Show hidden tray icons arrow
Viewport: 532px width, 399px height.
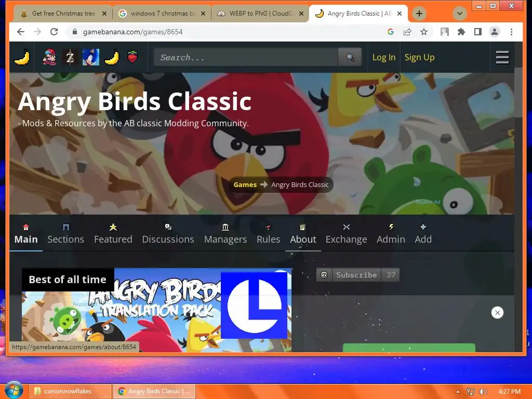(458, 392)
